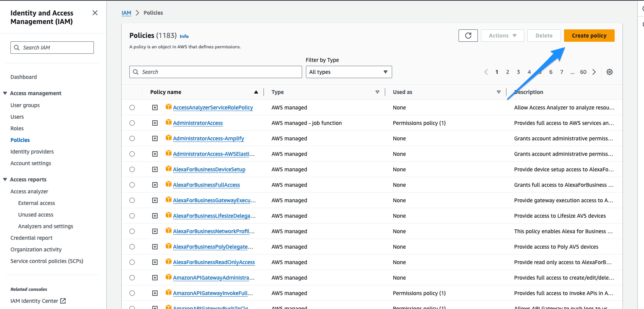Go to next page of policies
Screen dimensions: 644x309
[x=594, y=72]
